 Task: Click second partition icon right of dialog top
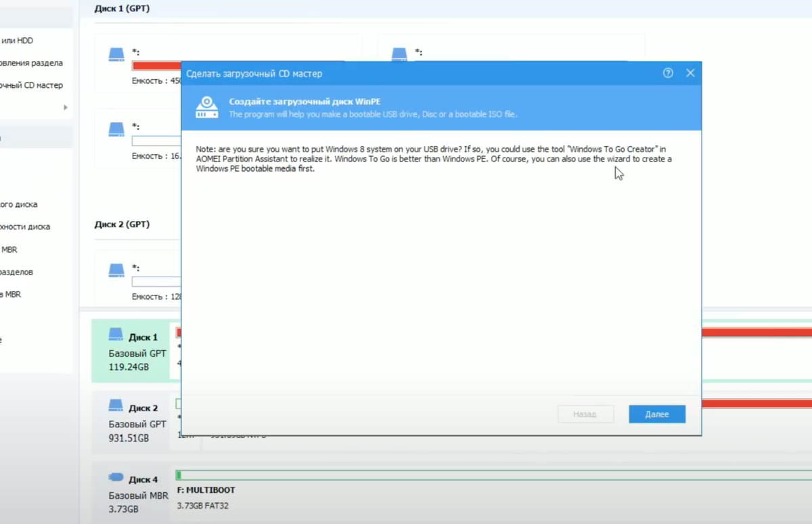399,54
